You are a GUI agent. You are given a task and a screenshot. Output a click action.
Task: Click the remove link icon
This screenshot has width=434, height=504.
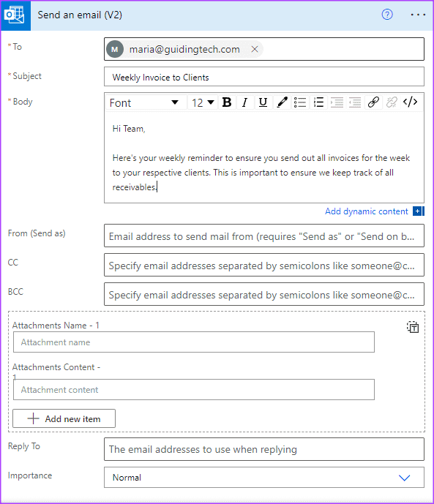392,102
